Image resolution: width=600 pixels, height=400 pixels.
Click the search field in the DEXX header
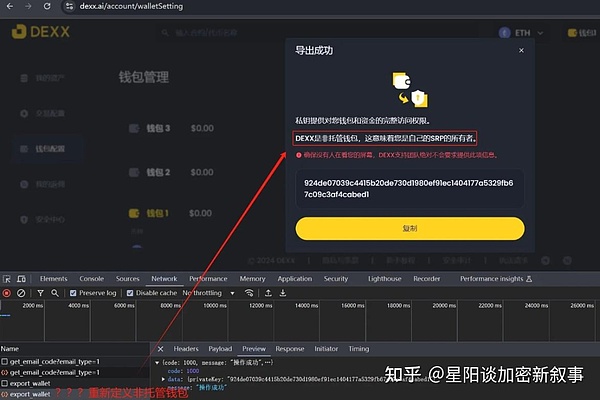[207, 33]
